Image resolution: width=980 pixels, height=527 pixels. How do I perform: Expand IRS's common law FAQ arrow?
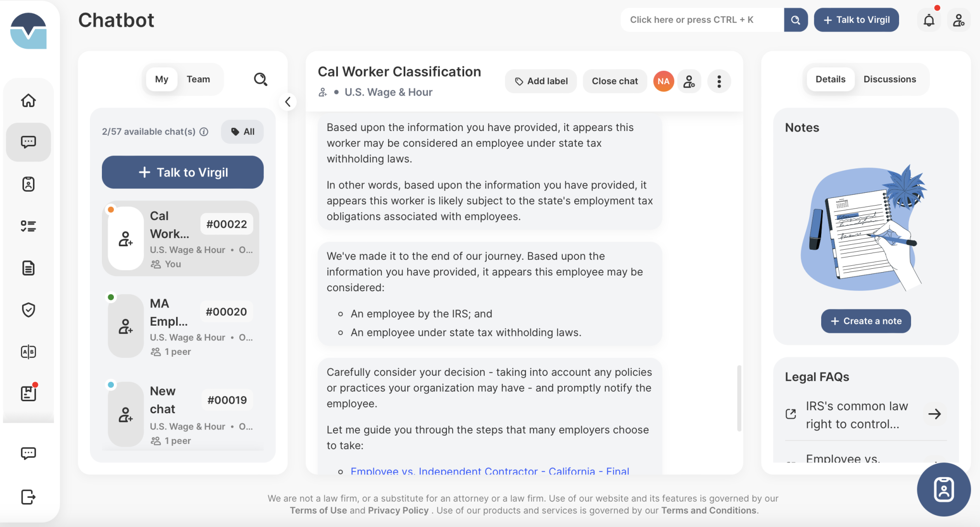934,414
